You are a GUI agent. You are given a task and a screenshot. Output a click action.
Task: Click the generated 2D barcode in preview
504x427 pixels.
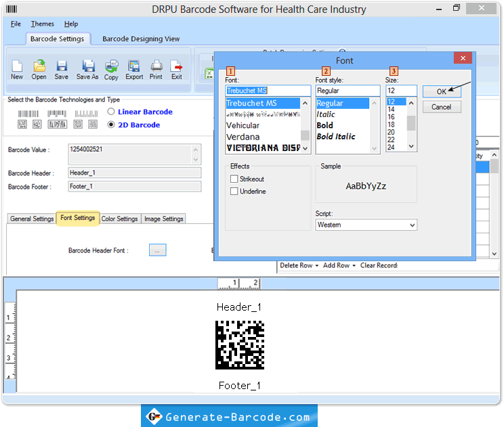pyautogui.click(x=240, y=345)
